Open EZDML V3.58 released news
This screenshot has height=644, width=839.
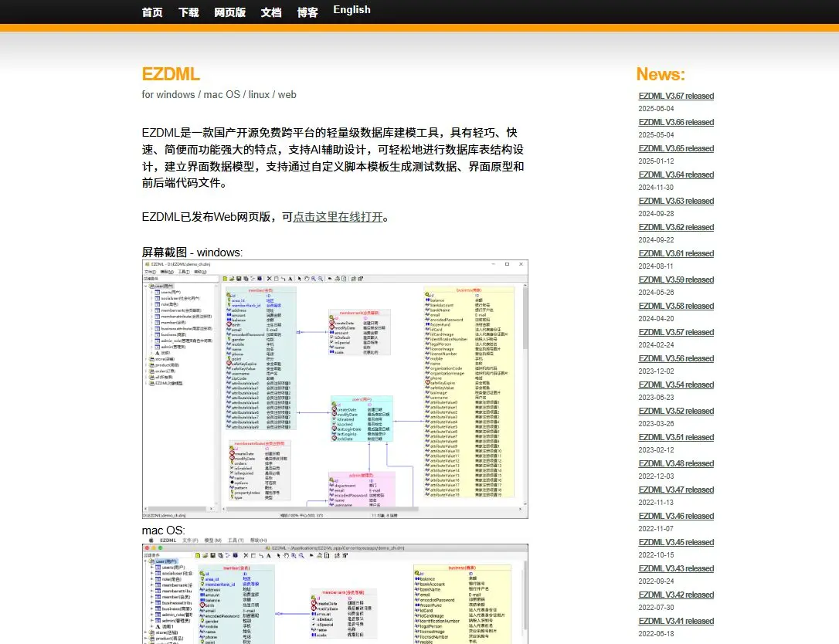pos(676,307)
